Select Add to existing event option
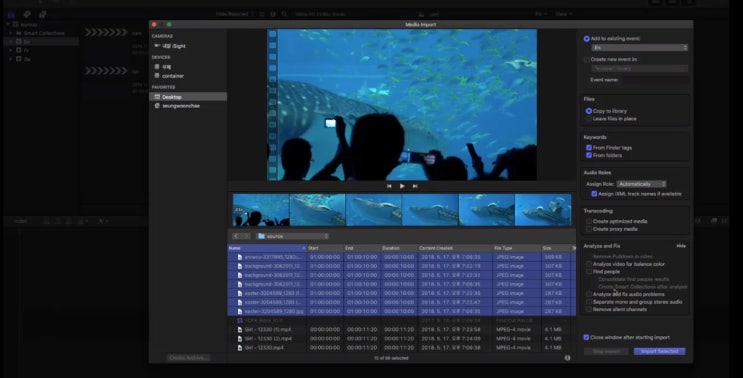The image size is (743, 378). (x=587, y=38)
